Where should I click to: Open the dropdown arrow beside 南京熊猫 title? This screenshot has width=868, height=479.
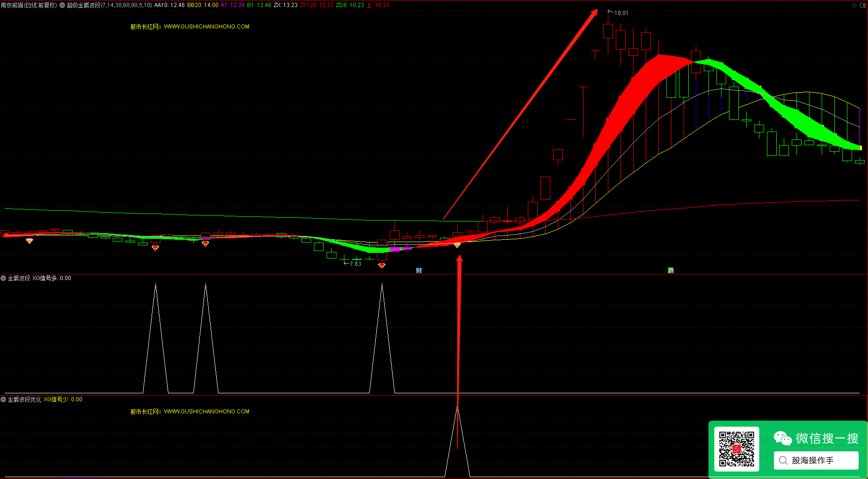tap(62, 5)
